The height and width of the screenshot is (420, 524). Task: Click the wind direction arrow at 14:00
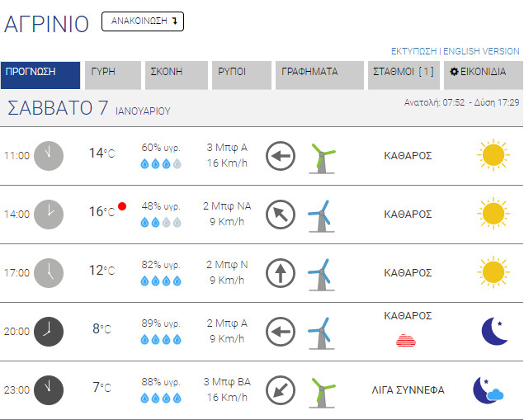click(281, 215)
